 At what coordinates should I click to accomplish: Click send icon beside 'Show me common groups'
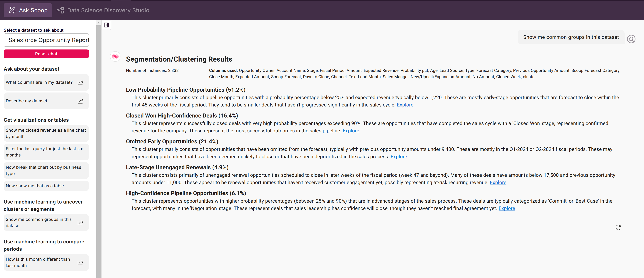pos(80,223)
